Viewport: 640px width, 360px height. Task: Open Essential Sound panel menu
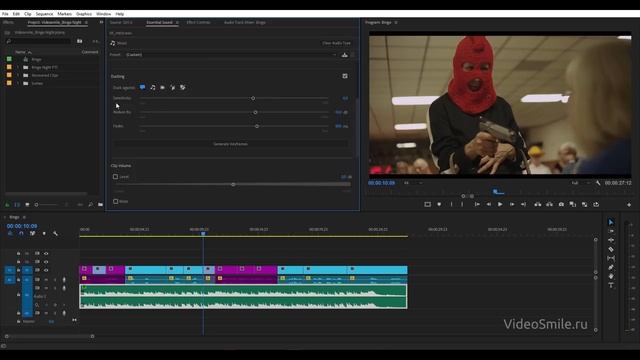coord(177,22)
